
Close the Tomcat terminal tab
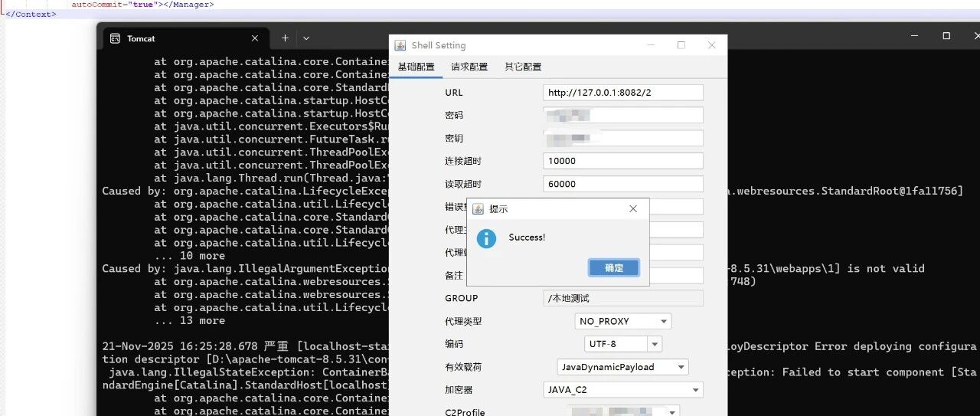(255, 38)
